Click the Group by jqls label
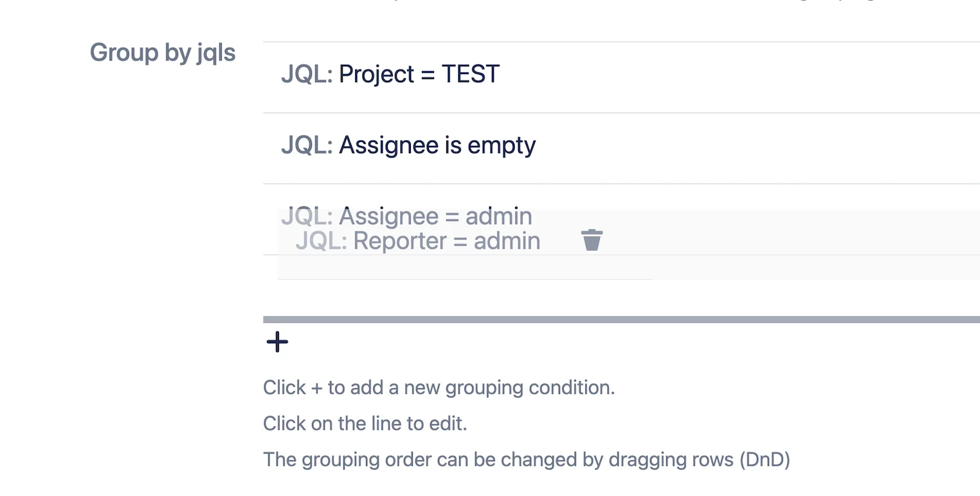Image resolution: width=980 pixels, height=496 pixels. point(163,53)
